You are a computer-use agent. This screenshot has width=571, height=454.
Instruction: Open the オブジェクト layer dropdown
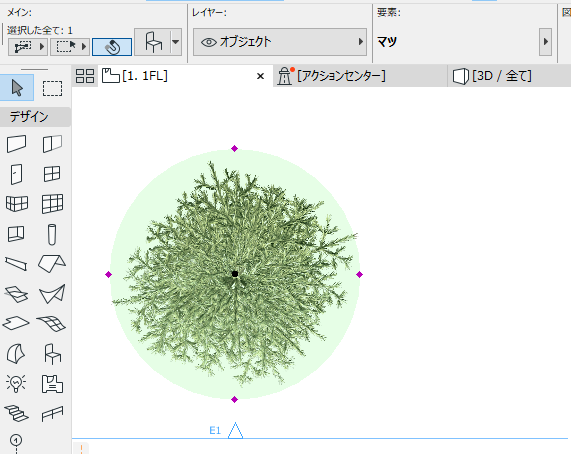280,42
